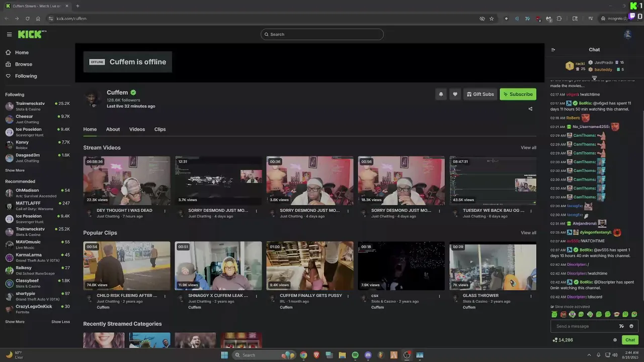Screen dimensions: 644x362
Task: Click the browser home button
Action: click(x=38, y=19)
